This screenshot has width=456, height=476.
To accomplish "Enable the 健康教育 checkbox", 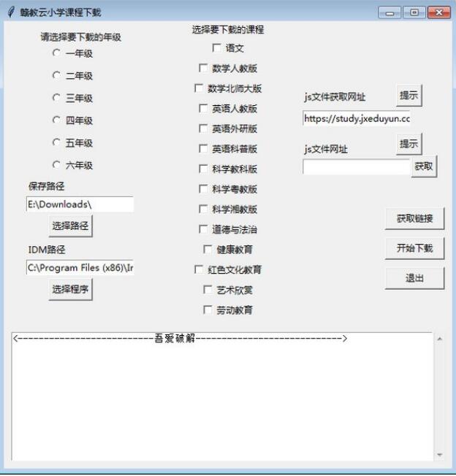I will coord(208,249).
